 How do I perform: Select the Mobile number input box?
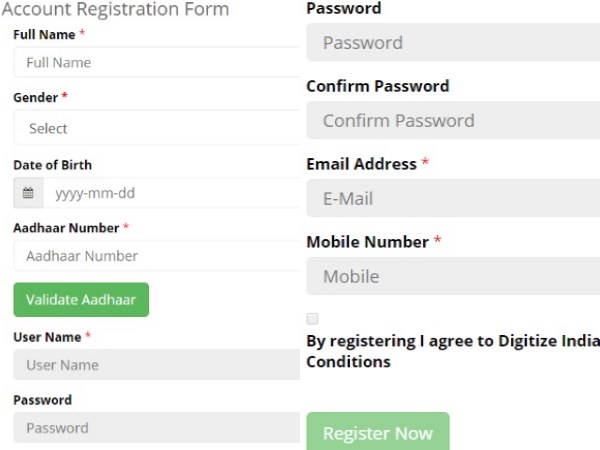pyautogui.click(x=452, y=277)
